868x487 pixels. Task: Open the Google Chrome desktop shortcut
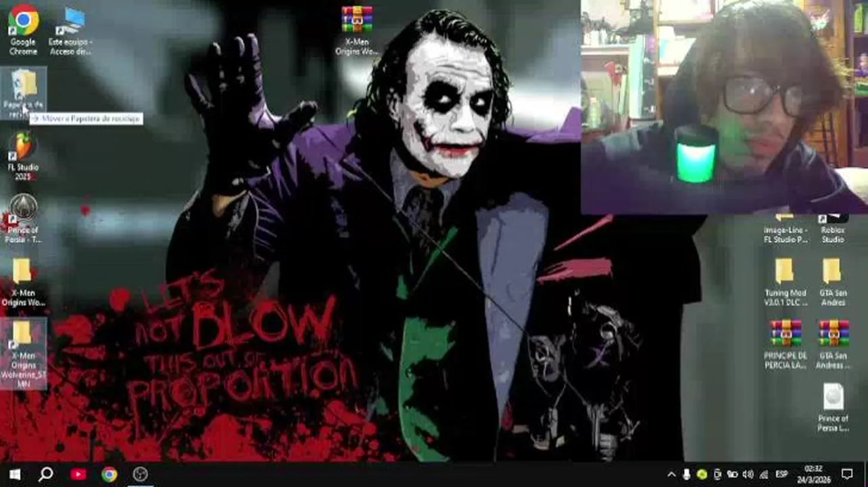pyautogui.click(x=23, y=30)
